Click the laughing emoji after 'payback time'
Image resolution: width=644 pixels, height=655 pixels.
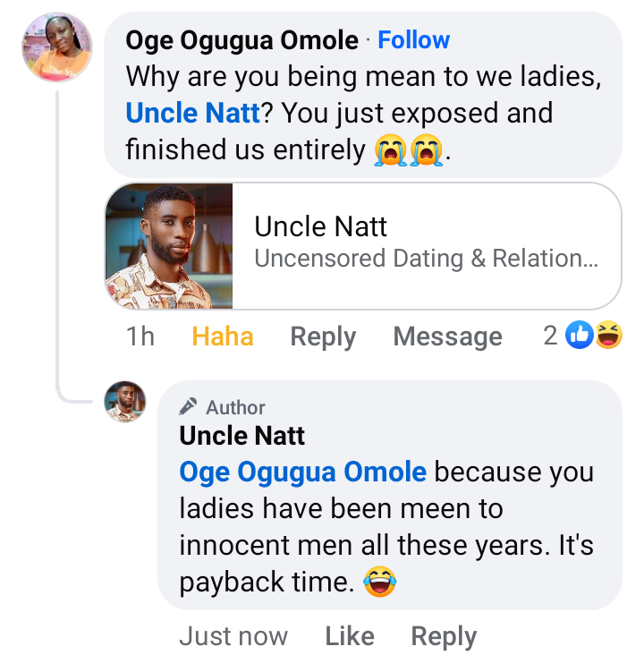[379, 583]
